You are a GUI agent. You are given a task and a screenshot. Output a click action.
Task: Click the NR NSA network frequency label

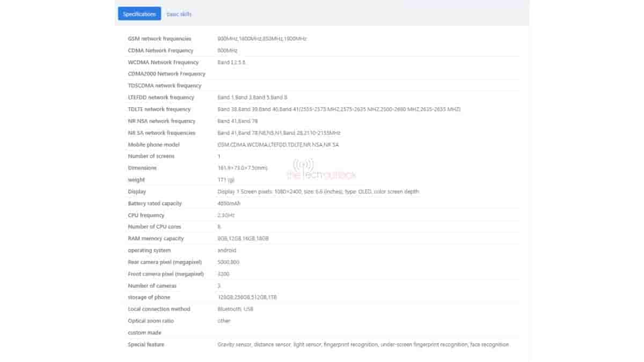pyautogui.click(x=162, y=121)
